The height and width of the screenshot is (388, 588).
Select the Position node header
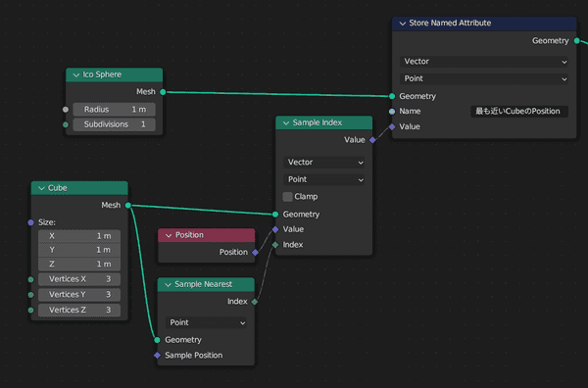[x=206, y=235]
